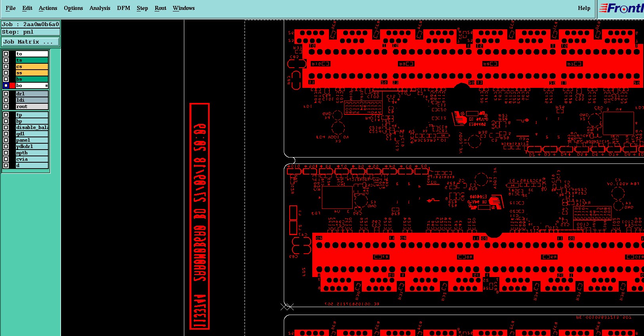This screenshot has width=644, height=336.
Task: Select layer name 'd'
Action: point(32,165)
